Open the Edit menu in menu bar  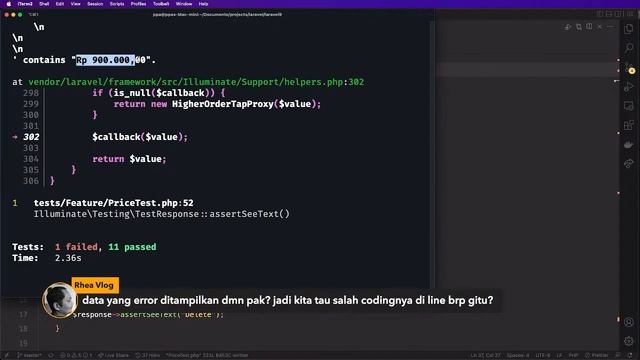[60, 4]
